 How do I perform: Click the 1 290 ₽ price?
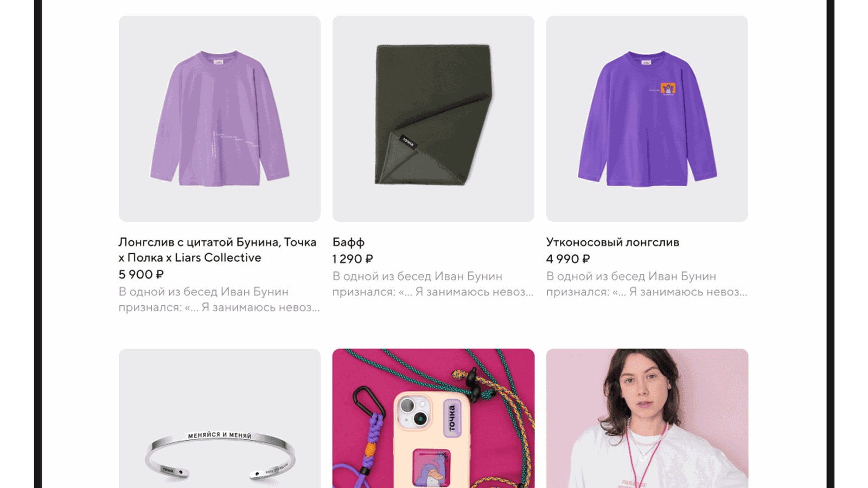pos(353,259)
